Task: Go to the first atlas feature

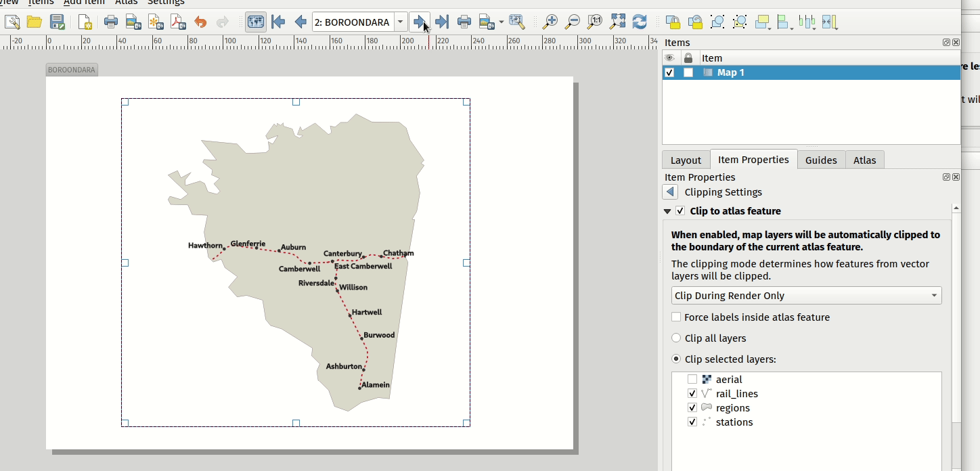Action: (x=278, y=22)
